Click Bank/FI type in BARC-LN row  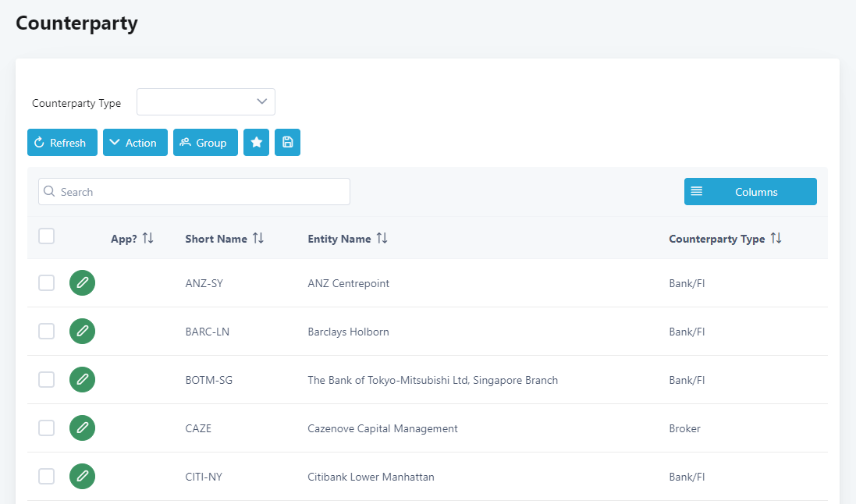[687, 332]
